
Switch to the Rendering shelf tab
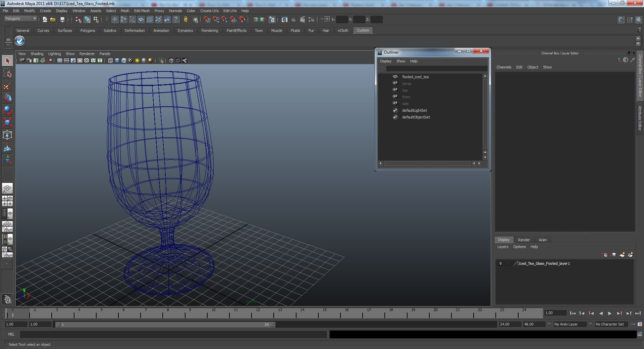coord(210,31)
